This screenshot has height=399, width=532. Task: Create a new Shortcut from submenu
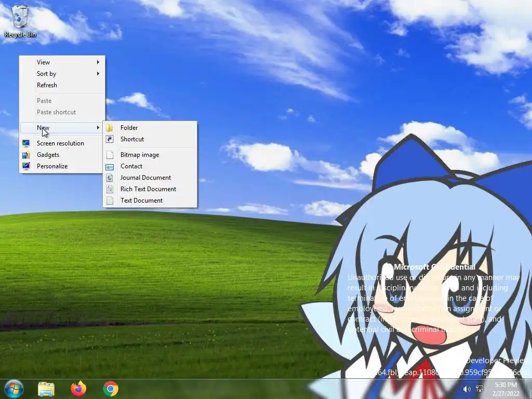coord(150,139)
